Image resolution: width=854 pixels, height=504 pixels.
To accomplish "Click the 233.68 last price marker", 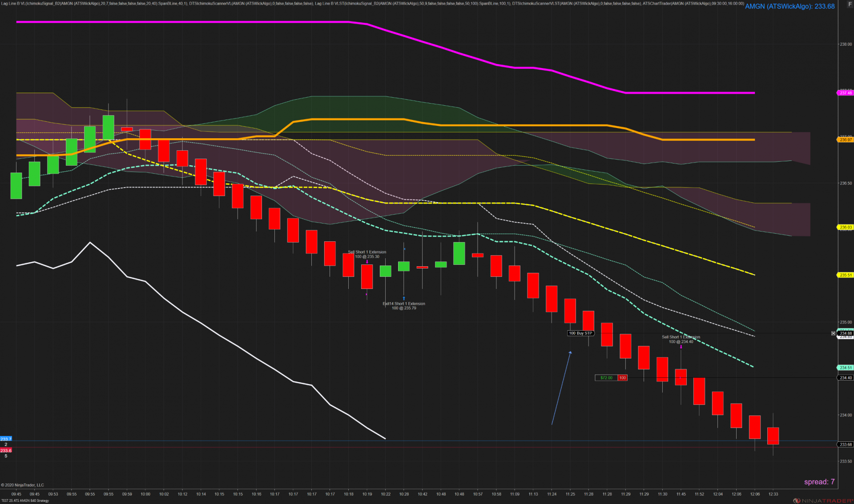I will 846,444.
